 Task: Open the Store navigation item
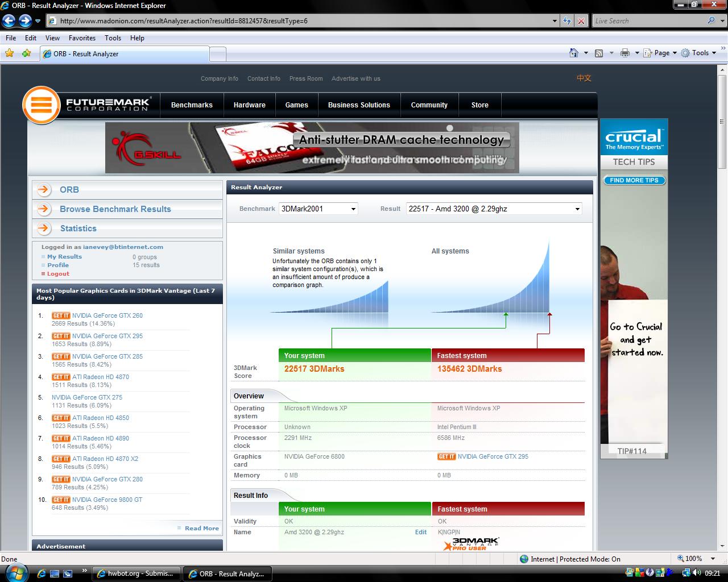pyautogui.click(x=479, y=105)
